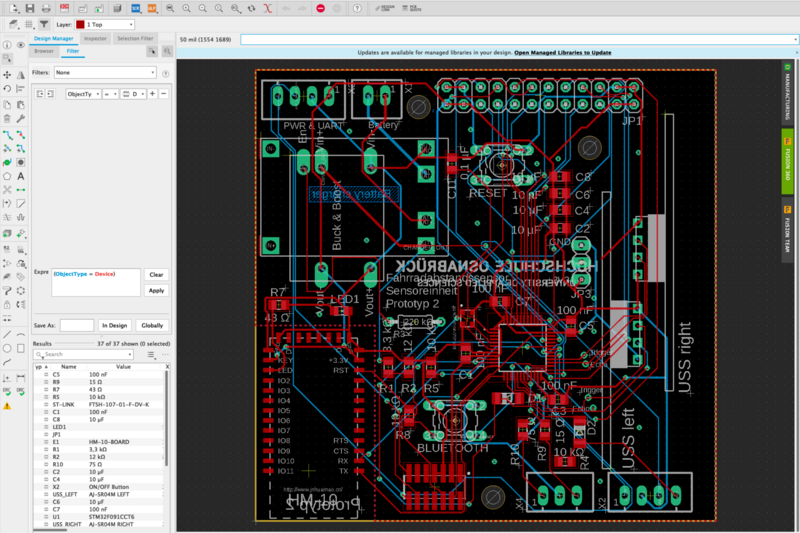Open the green Fusion 360 side tab
The image size is (800, 533).
(787, 161)
